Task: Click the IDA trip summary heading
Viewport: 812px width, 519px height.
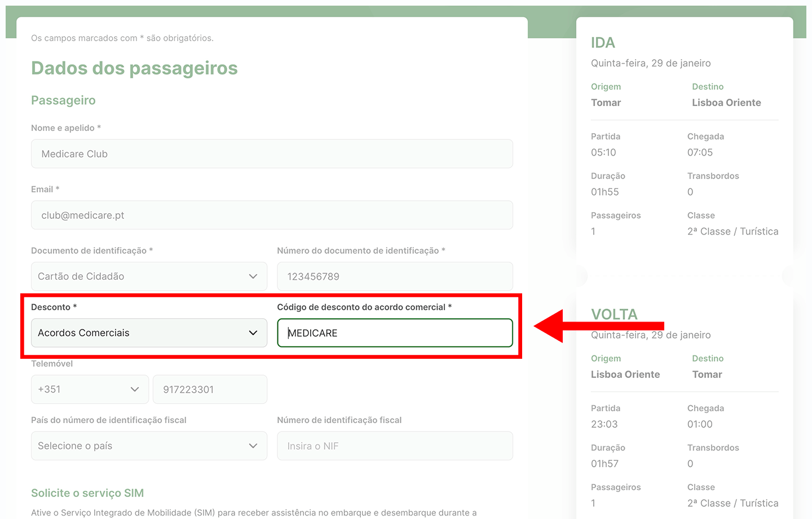Action: (x=603, y=43)
